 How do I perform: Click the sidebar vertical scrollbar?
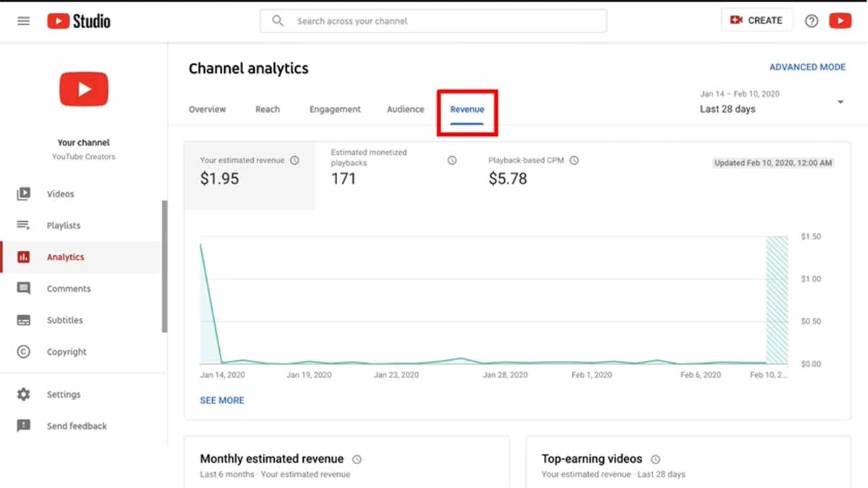[x=165, y=266]
